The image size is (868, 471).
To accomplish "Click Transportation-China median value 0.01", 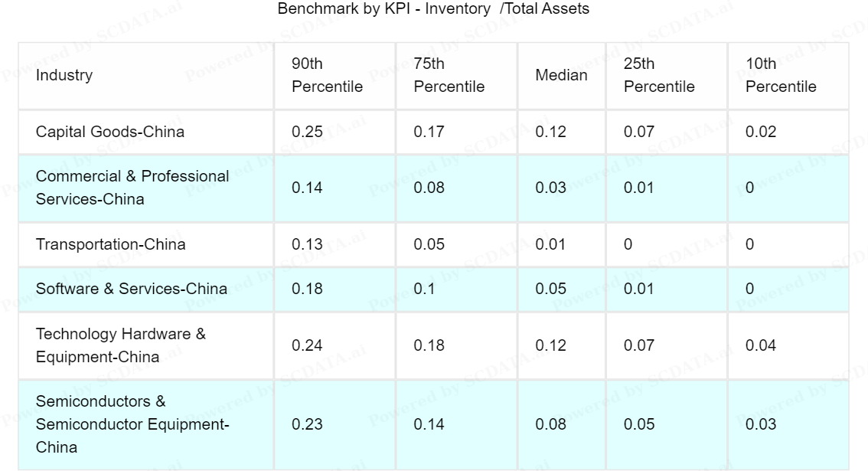I will tap(550, 245).
